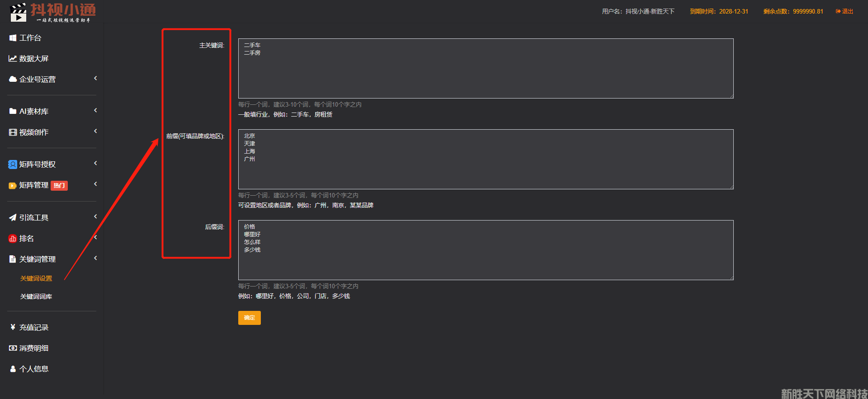Expand the 视频创作 chevron

pos(95,131)
